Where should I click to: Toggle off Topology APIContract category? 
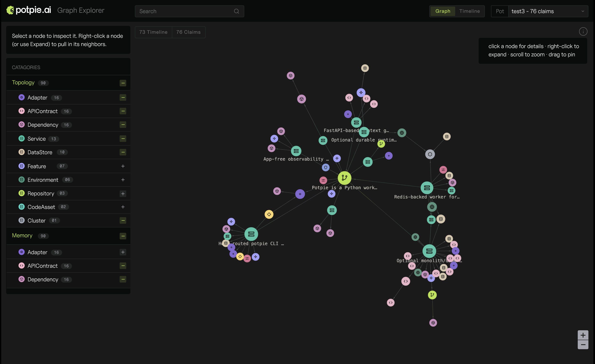tap(123, 111)
